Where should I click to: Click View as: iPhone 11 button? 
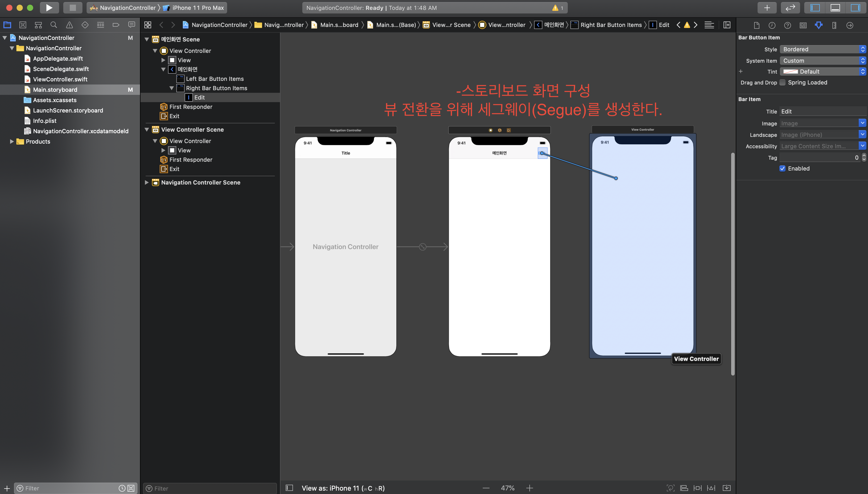click(343, 488)
